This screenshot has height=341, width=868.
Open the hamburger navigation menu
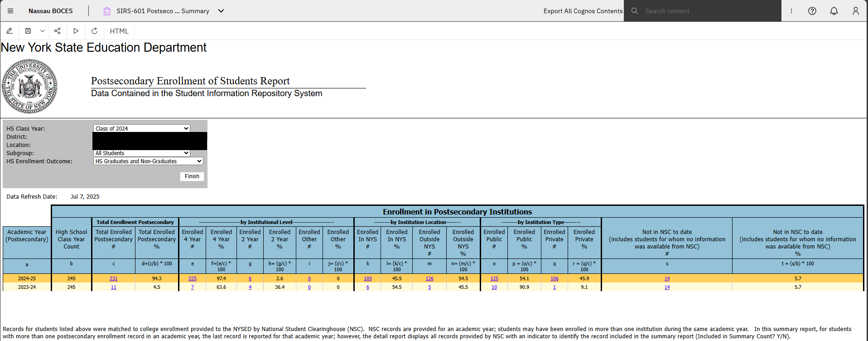pyautogui.click(x=10, y=11)
